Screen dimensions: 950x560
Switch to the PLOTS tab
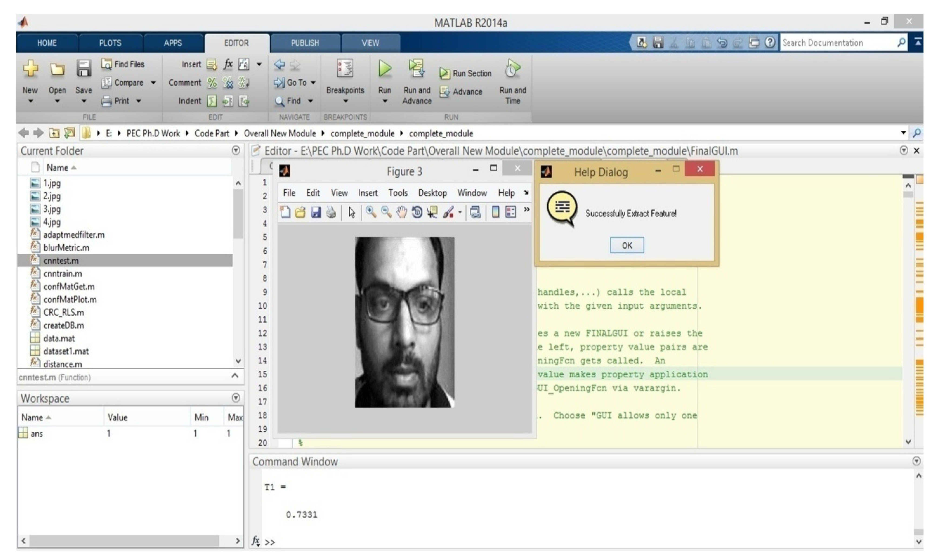[110, 43]
